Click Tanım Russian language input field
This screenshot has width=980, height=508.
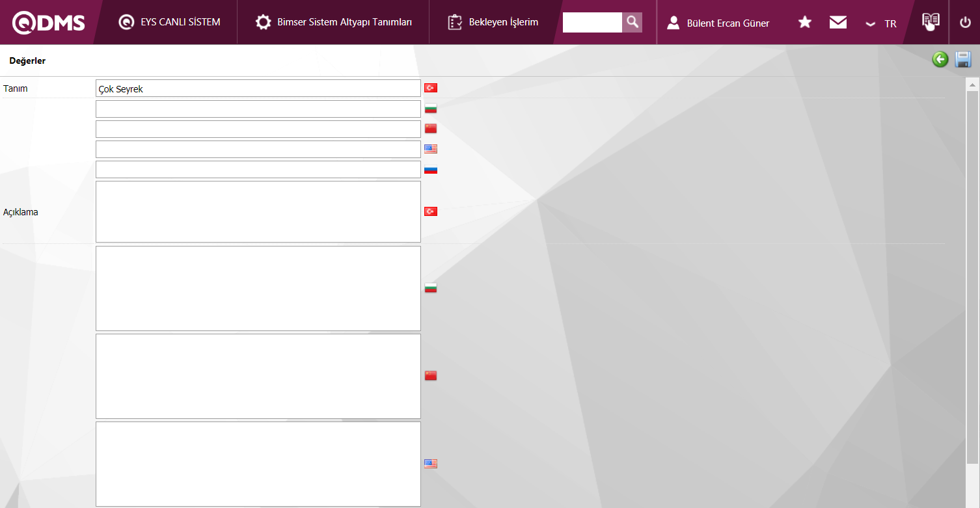pos(258,169)
